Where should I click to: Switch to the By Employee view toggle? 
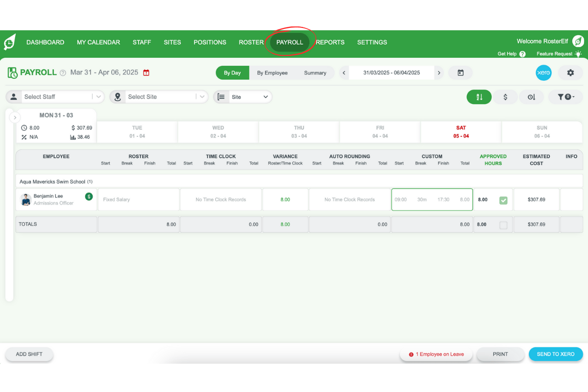[x=272, y=73]
